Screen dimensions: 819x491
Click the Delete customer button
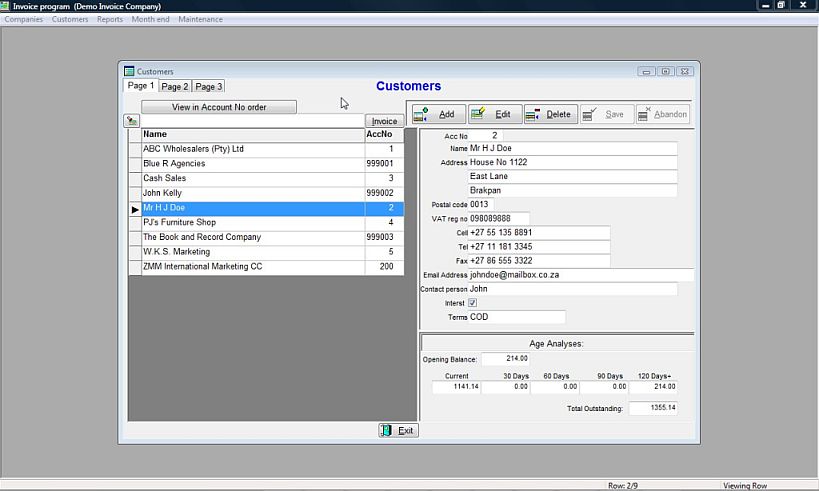[550, 114]
